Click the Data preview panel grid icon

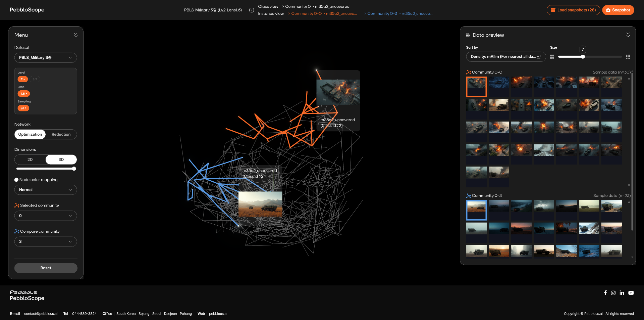click(x=468, y=35)
